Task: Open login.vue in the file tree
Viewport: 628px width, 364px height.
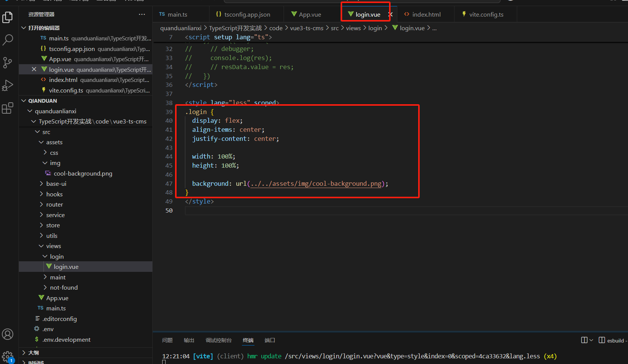Action: coord(66,267)
